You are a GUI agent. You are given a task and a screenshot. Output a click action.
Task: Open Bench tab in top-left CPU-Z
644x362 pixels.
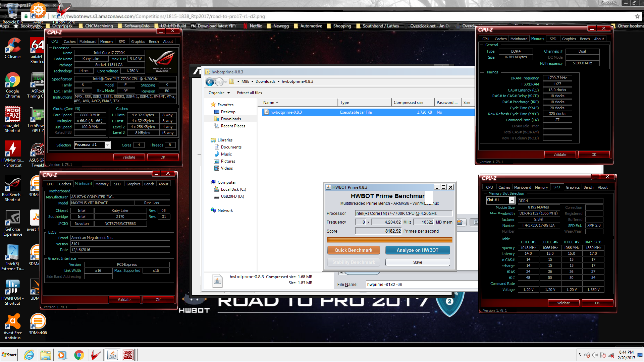[154, 42]
